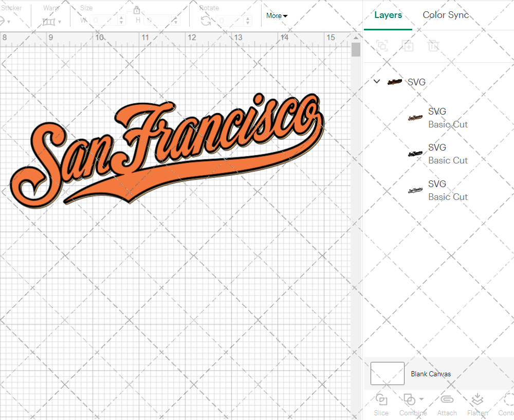Open the Warp dropdown arrow
The width and height of the screenshot is (514, 420).
pos(60,22)
